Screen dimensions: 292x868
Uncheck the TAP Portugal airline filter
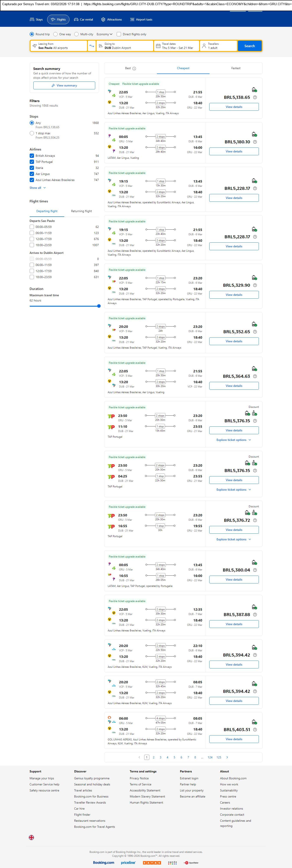[32, 162]
